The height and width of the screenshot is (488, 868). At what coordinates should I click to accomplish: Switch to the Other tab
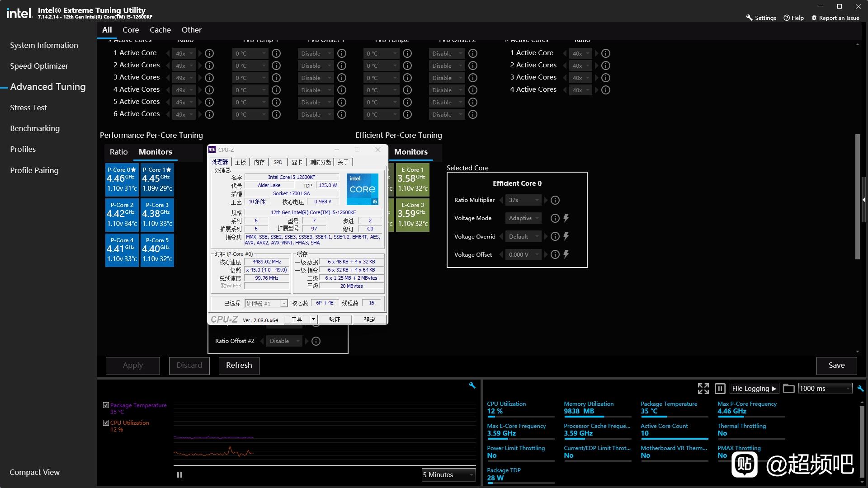click(x=192, y=30)
